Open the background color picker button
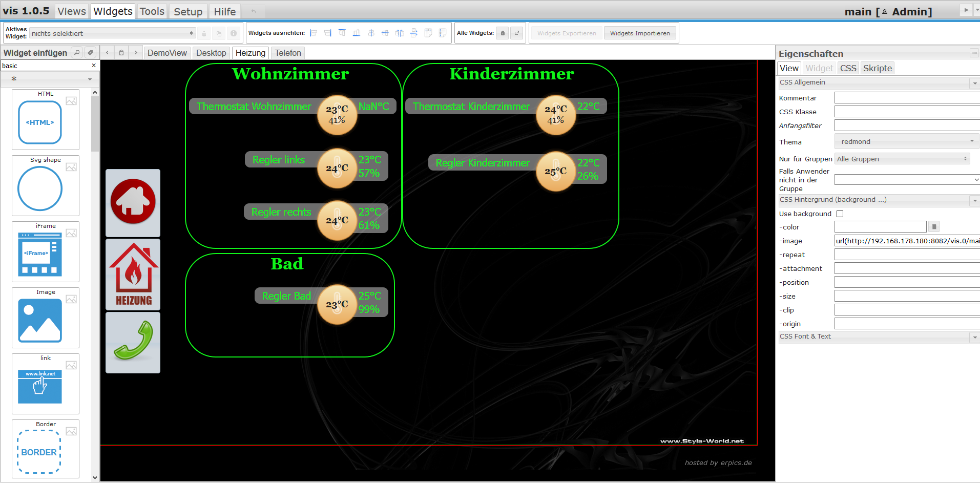Viewport: 980px width, 484px height. [x=934, y=227]
